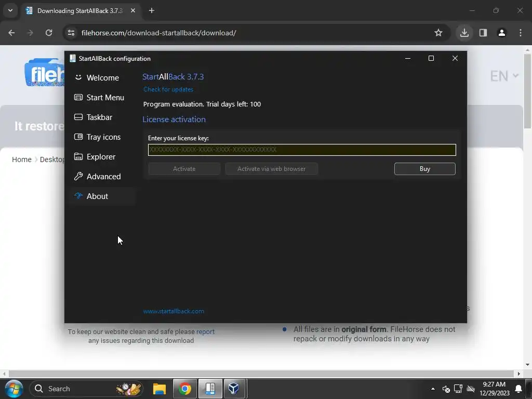The height and width of the screenshot is (399, 532).
Task: Click the Check for updates link
Action: click(168, 89)
